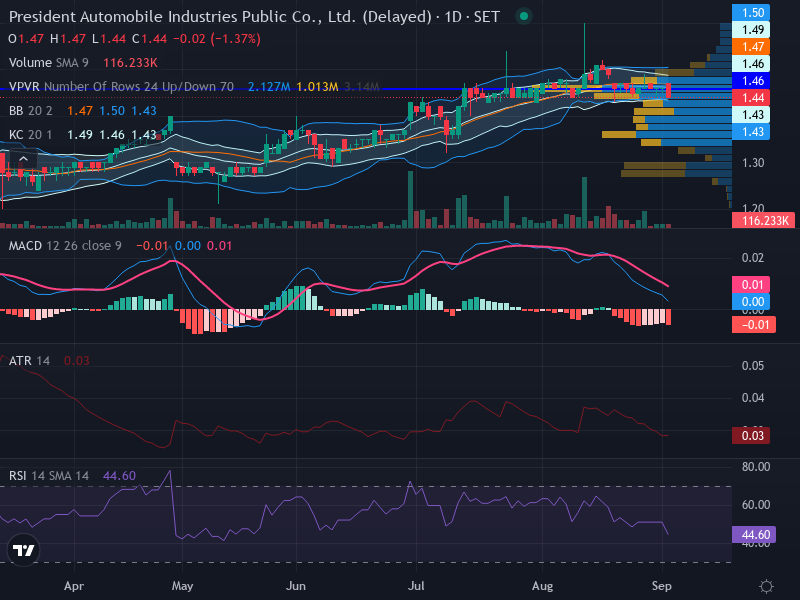Screen dimensions: 800x600
Task: Click the Jun label on the time axis
Action: [296, 586]
